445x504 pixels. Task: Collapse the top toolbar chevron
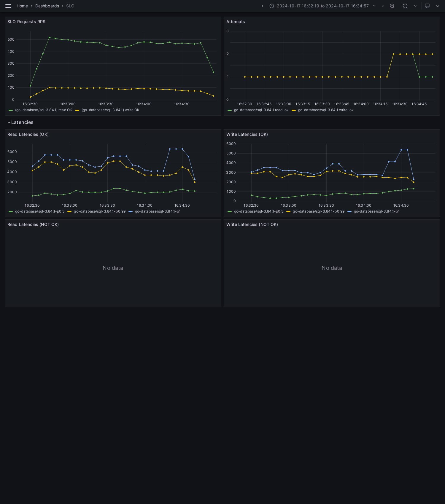[x=438, y=6]
